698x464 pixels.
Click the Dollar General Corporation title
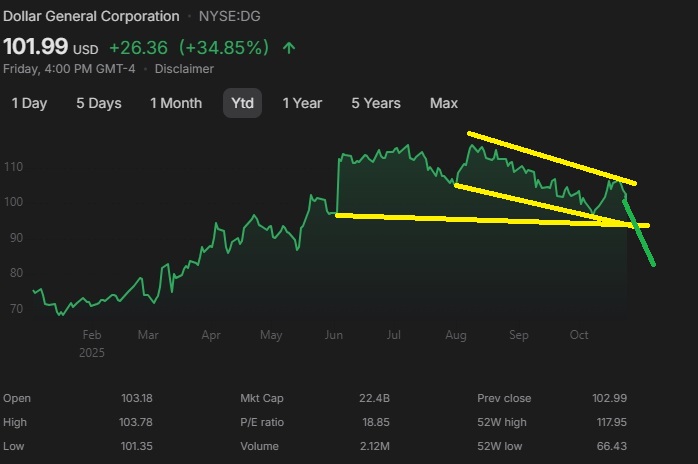(x=91, y=16)
